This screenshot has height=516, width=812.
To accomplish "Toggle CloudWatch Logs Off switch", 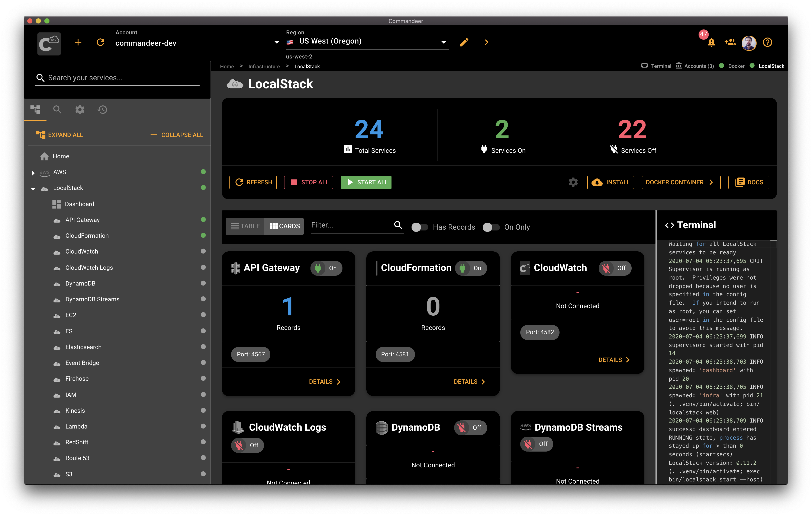I will (x=247, y=445).
